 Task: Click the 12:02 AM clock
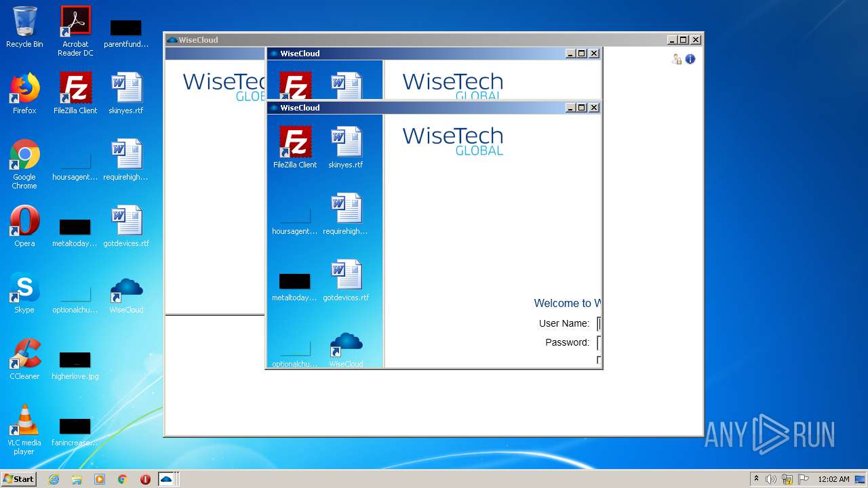click(x=833, y=479)
